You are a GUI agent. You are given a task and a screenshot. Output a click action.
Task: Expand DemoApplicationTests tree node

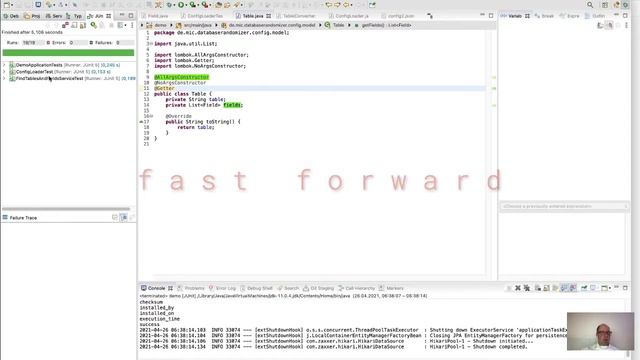(x=4, y=65)
